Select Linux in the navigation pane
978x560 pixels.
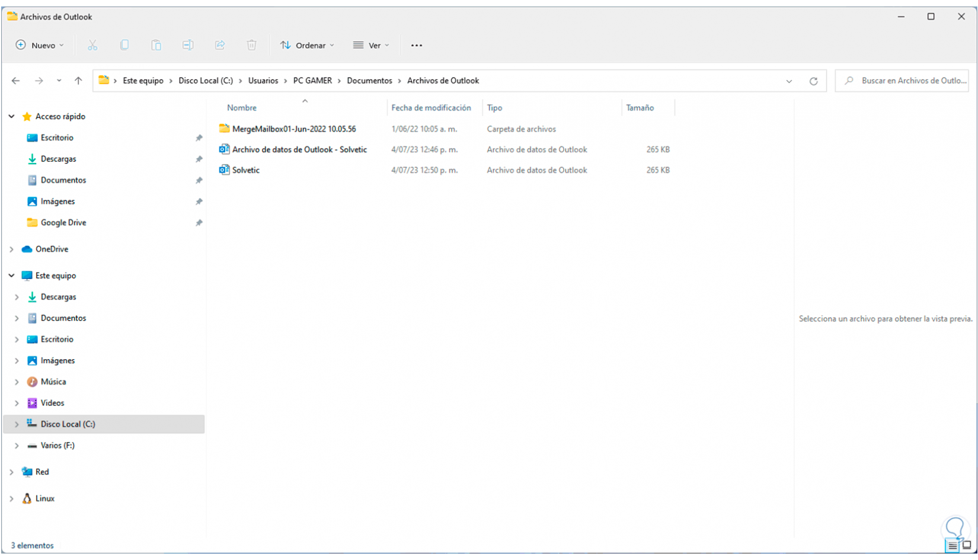[x=44, y=498]
